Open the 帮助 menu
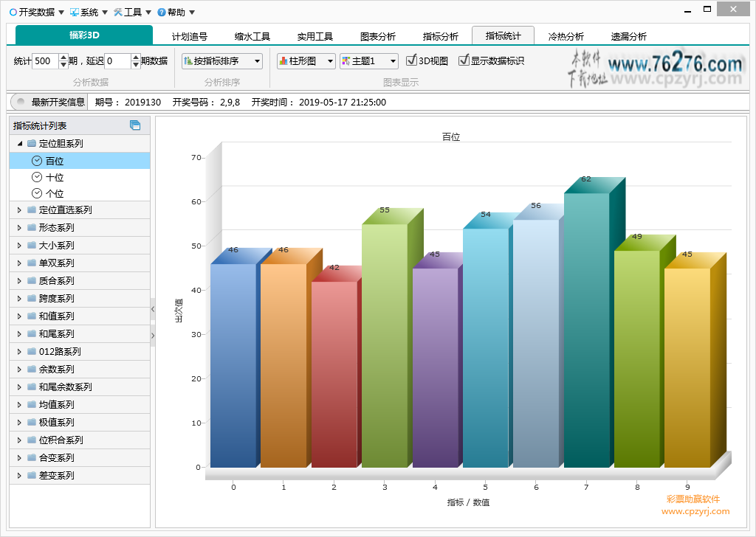This screenshot has width=756, height=537. [x=176, y=12]
